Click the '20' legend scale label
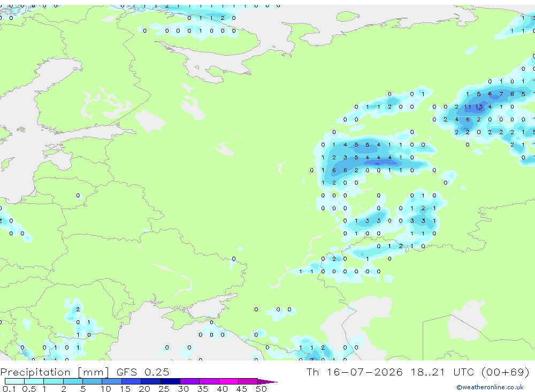Viewport: 535px width, 392px height. 144,389
